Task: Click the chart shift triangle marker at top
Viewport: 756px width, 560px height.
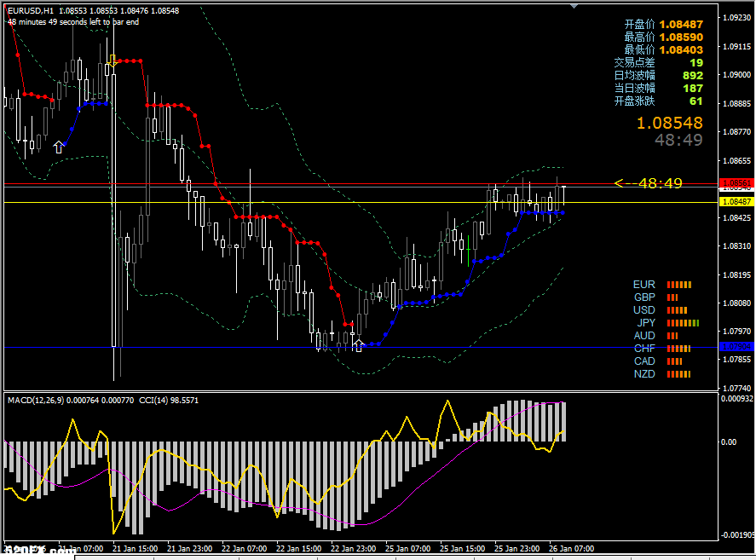Action: point(574,6)
